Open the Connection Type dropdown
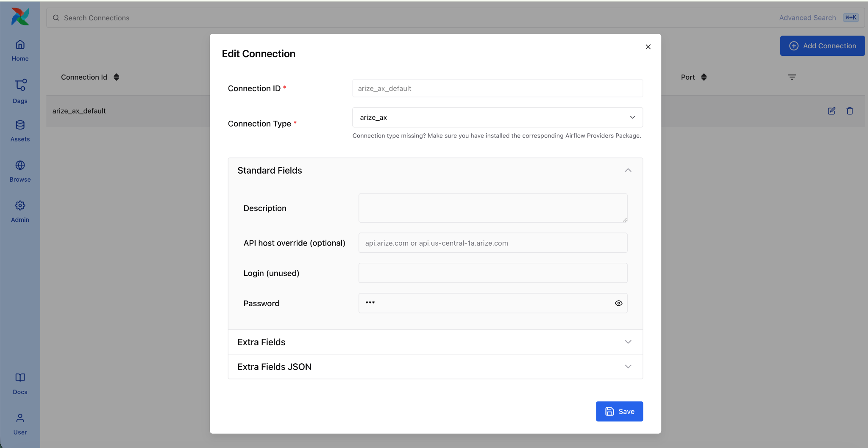This screenshot has height=448, width=868. [498, 117]
